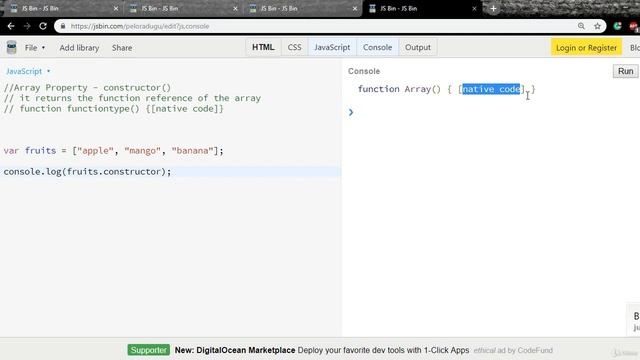Toggle the Output panel

(x=418, y=47)
